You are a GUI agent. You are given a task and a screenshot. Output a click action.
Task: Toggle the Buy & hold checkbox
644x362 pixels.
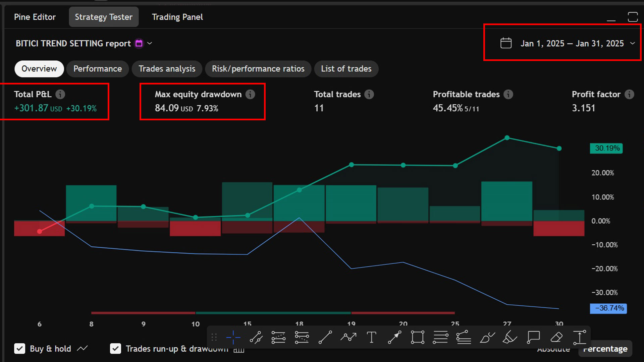click(20, 349)
